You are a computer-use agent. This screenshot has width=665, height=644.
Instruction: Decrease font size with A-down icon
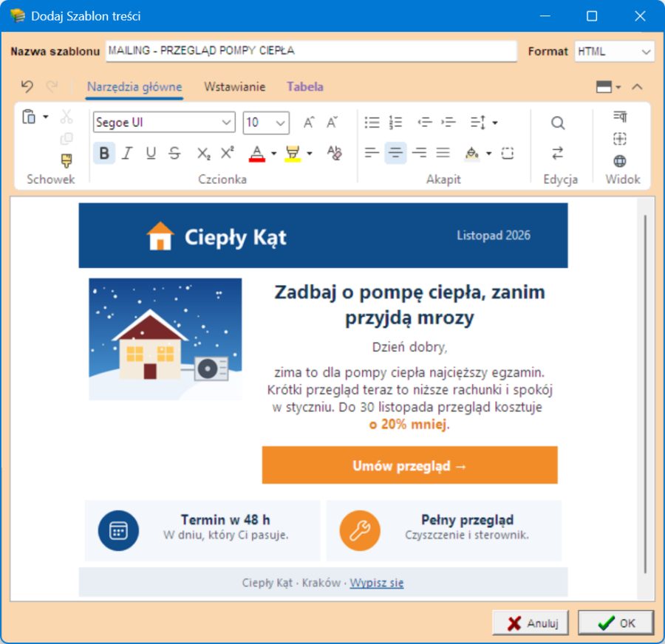[x=332, y=123]
